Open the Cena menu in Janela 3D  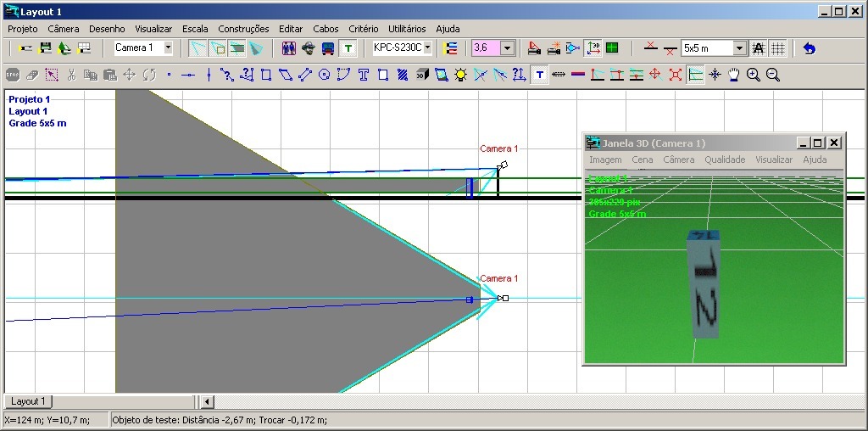coord(643,160)
